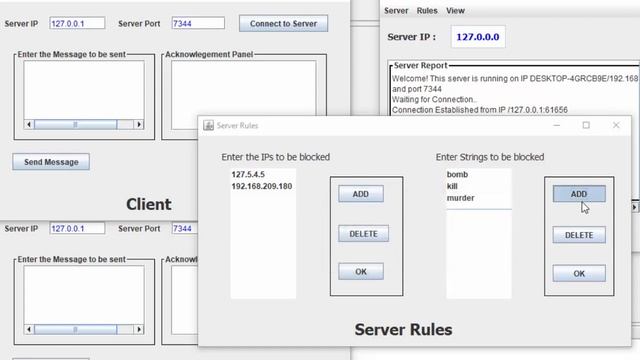The width and height of the screenshot is (640, 360).
Task: Click Server IP field in bottom client
Action: [77, 228]
